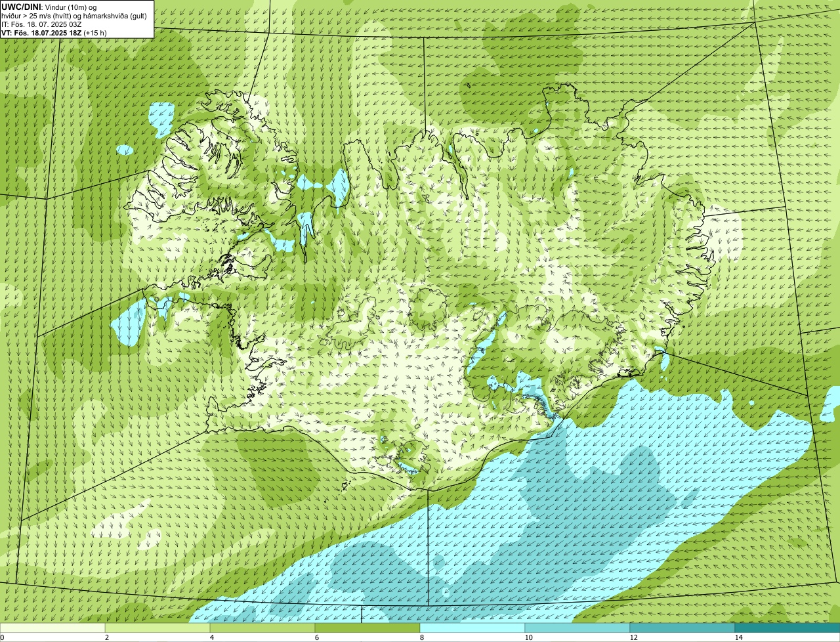
Task: Click the 'UWC/DINI: Vindur (10m) og' title line
Action: tap(49, 7)
